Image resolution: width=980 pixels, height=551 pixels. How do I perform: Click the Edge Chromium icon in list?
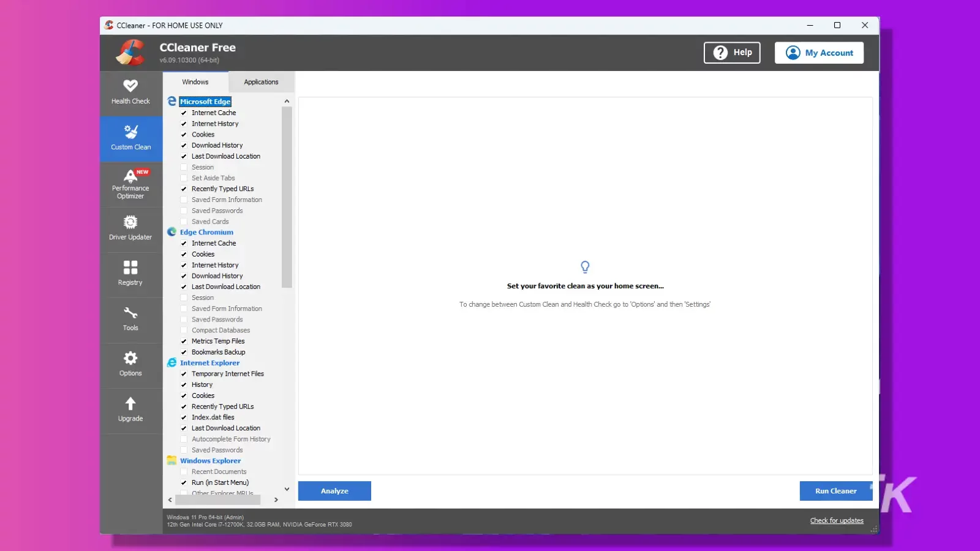(172, 232)
